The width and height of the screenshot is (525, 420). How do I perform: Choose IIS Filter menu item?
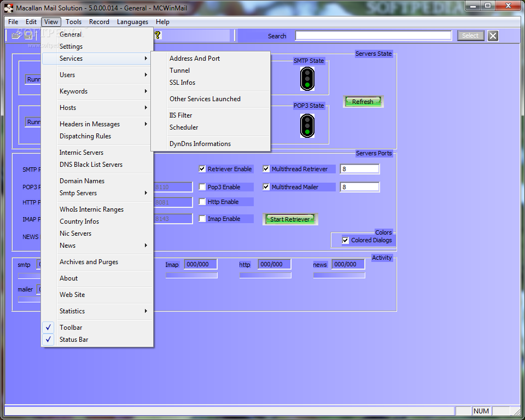211,115
